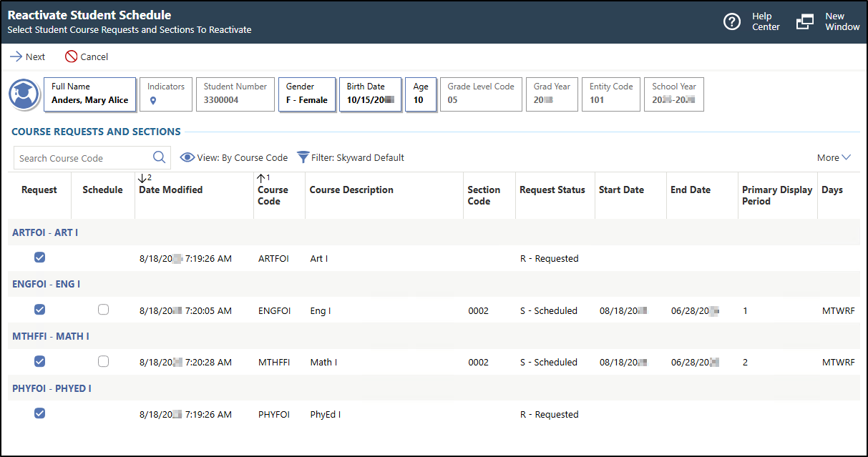Image resolution: width=868 pixels, height=457 pixels.
Task: Collapse the ENGFOI - ENG I group
Action: tap(46, 284)
